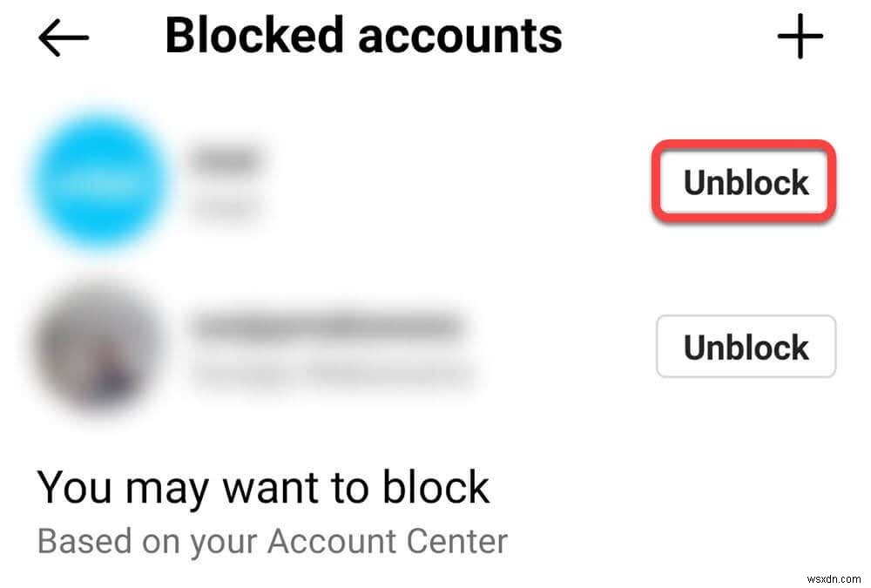Click empty space in first blocked account row
871x588 pixels.
coord(456,182)
